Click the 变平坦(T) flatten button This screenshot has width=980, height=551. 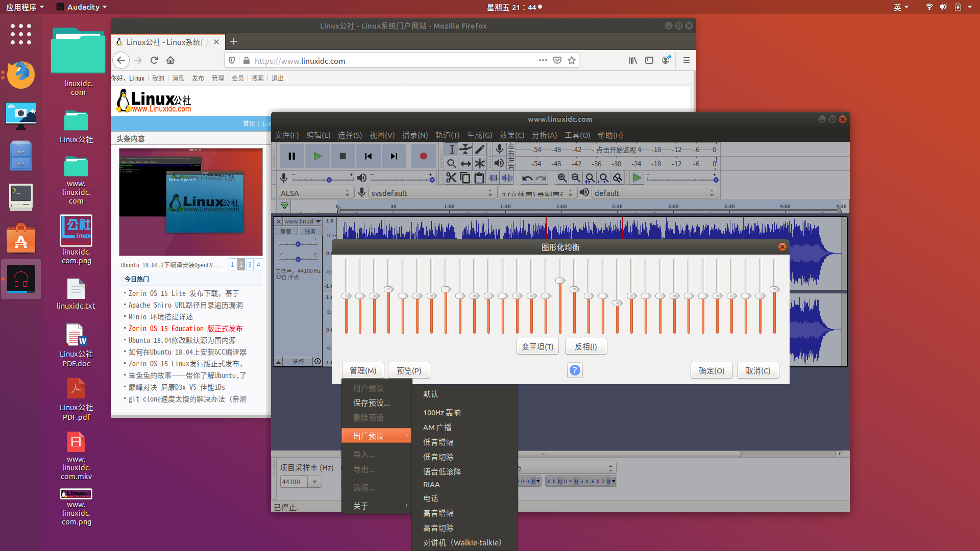pyautogui.click(x=537, y=346)
